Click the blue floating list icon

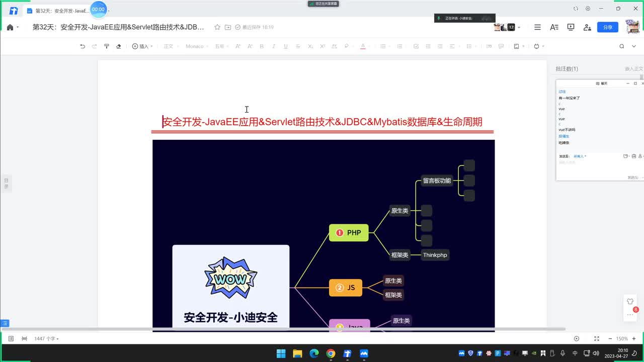point(5,323)
